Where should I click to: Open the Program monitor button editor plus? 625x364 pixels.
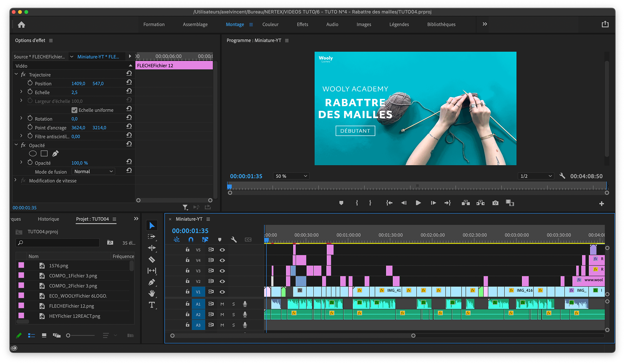click(x=602, y=204)
